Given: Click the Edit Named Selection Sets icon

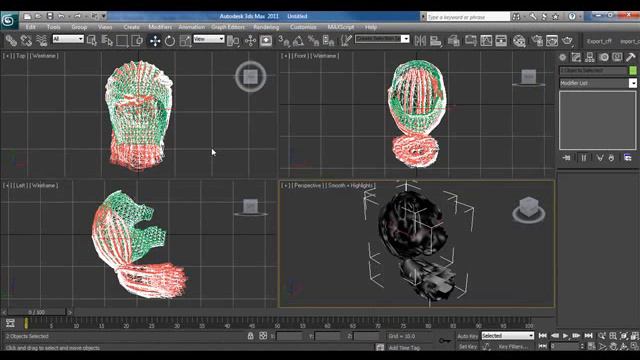Looking at the screenshot, I should [346, 40].
